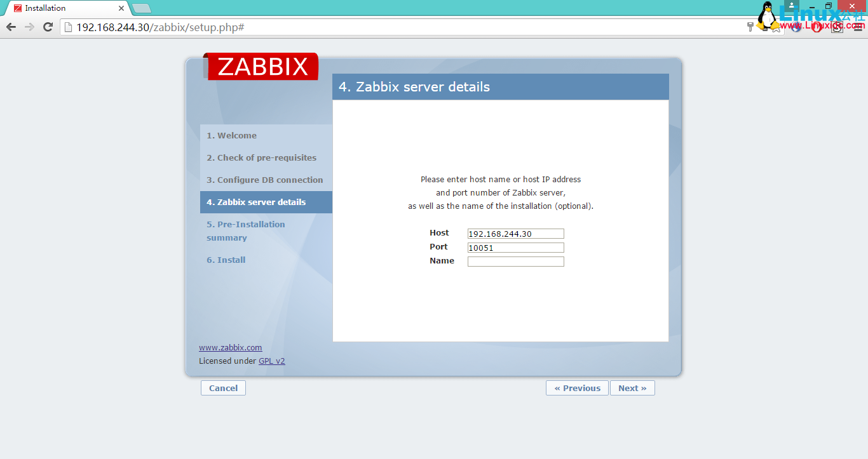Click the red ZABBIX logo
This screenshot has width=868, height=459.
(x=261, y=66)
